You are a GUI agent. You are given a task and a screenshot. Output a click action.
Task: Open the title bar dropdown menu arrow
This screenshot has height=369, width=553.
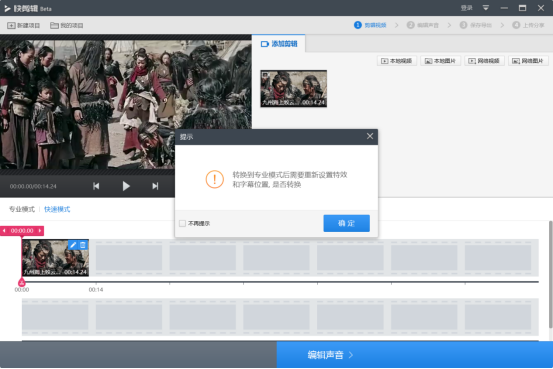click(x=486, y=8)
